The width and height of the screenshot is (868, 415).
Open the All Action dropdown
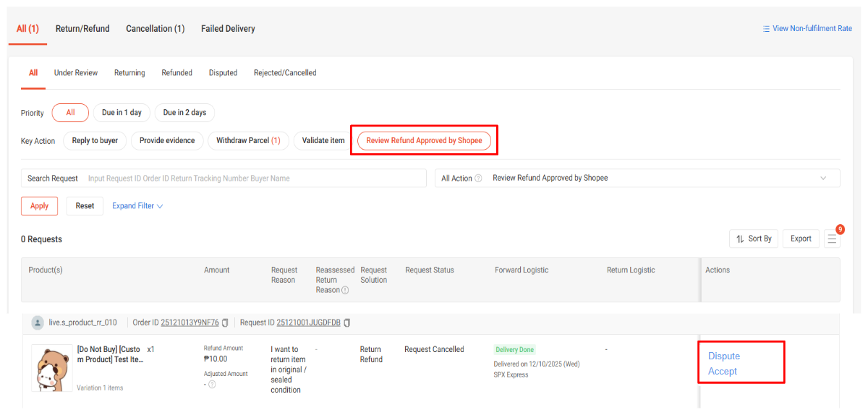tap(637, 179)
